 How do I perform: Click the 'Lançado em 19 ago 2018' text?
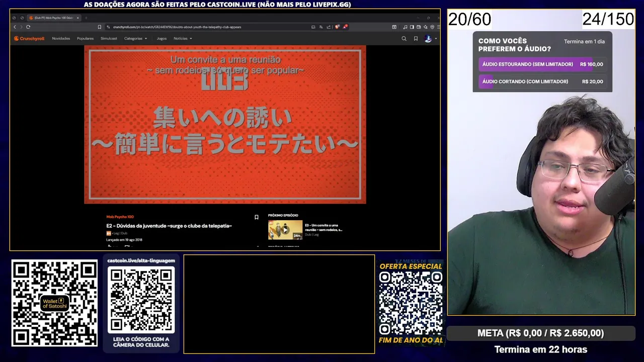tap(124, 240)
